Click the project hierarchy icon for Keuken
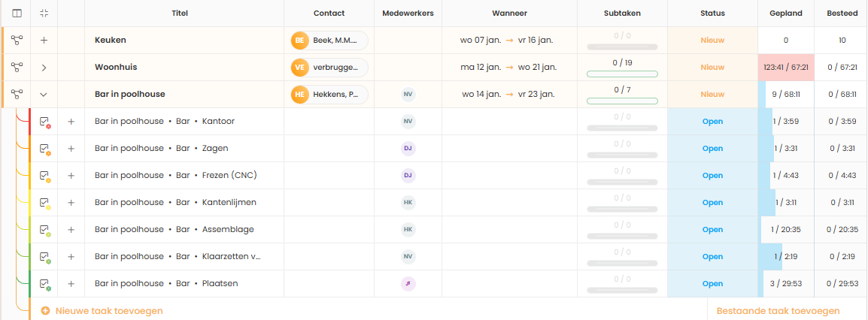 (x=17, y=40)
